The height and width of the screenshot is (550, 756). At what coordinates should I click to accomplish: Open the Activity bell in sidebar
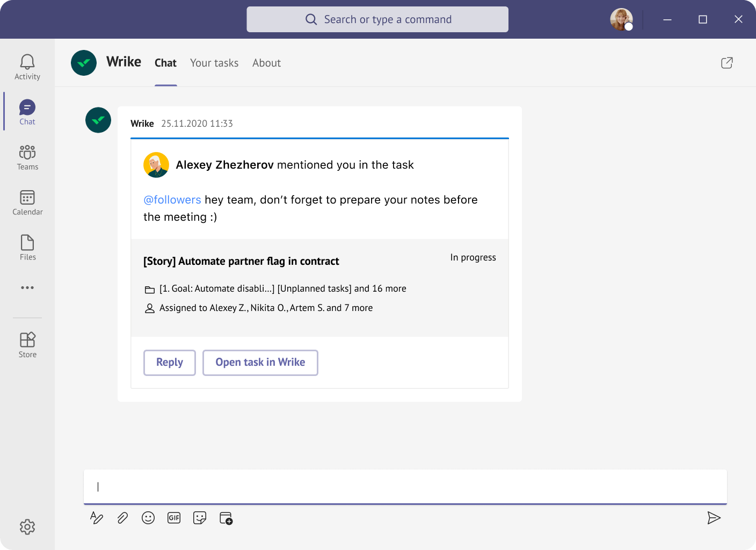click(x=27, y=67)
